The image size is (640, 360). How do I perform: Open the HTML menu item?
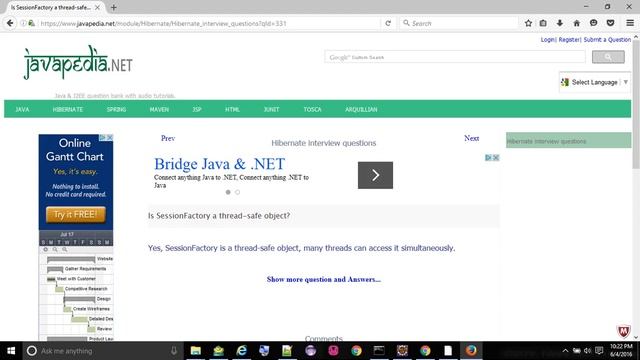[x=232, y=109]
